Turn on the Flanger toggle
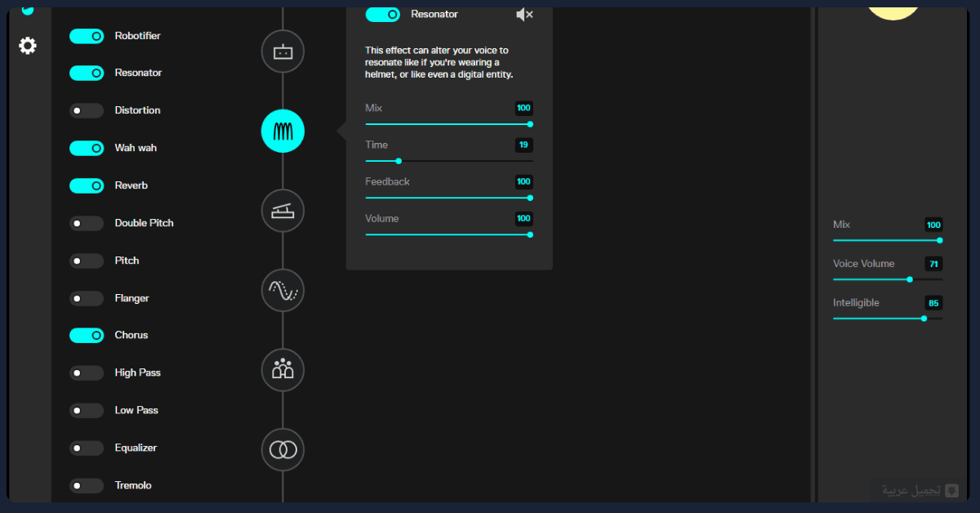 (x=87, y=298)
